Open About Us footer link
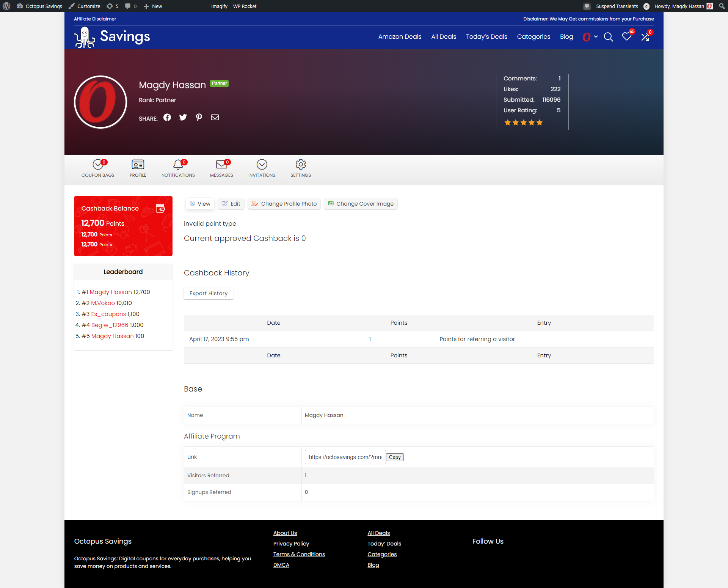Screen dimensions: 728x588 coord(285,533)
